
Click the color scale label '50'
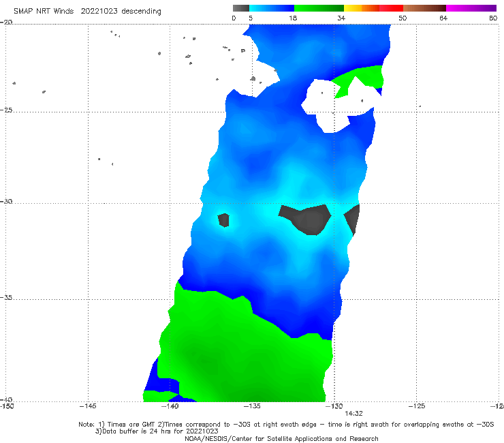point(403,18)
